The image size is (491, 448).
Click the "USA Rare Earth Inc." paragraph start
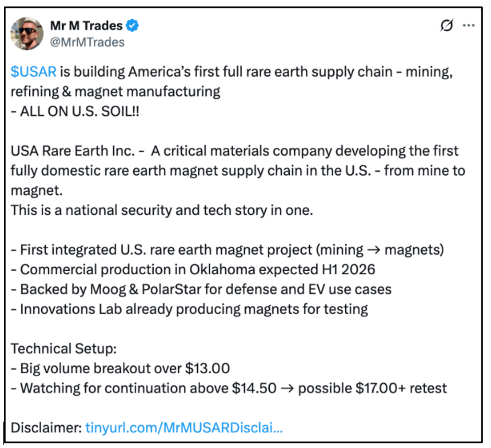pos(72,151)
